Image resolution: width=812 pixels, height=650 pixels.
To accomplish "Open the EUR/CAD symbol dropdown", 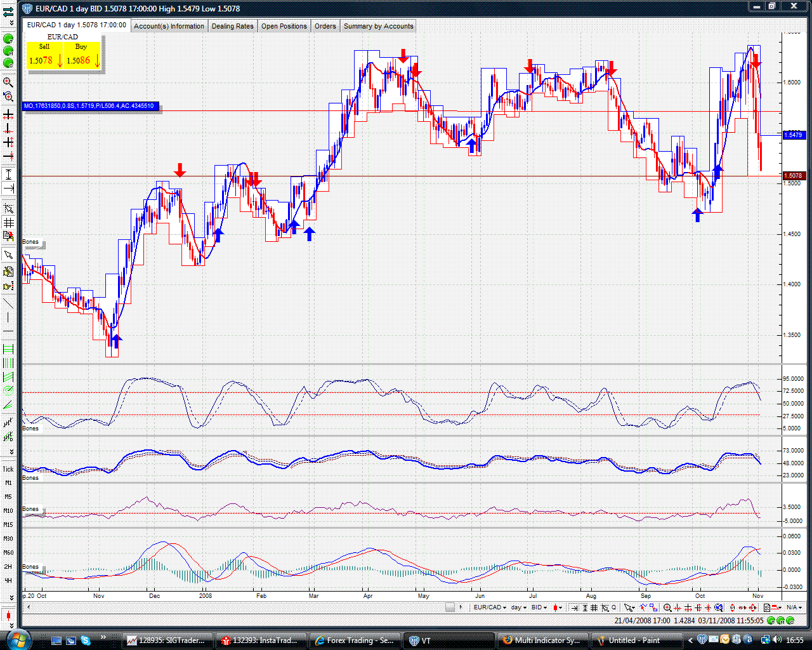I will tap(490, 607).
